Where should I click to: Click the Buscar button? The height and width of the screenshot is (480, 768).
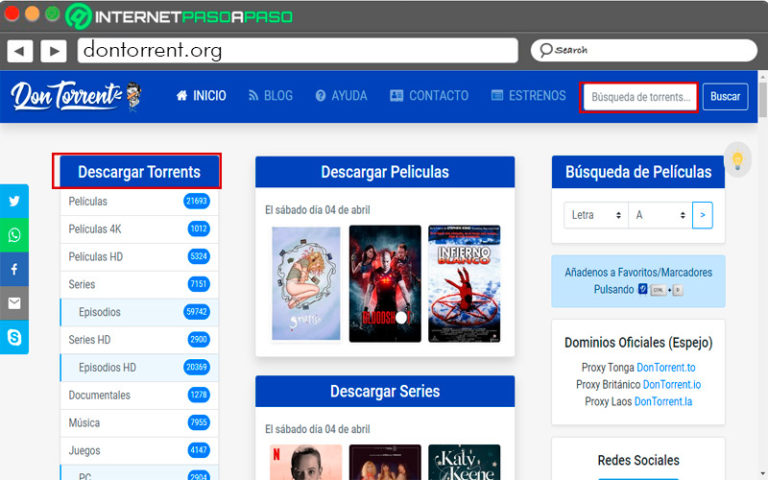pos(725,96)
